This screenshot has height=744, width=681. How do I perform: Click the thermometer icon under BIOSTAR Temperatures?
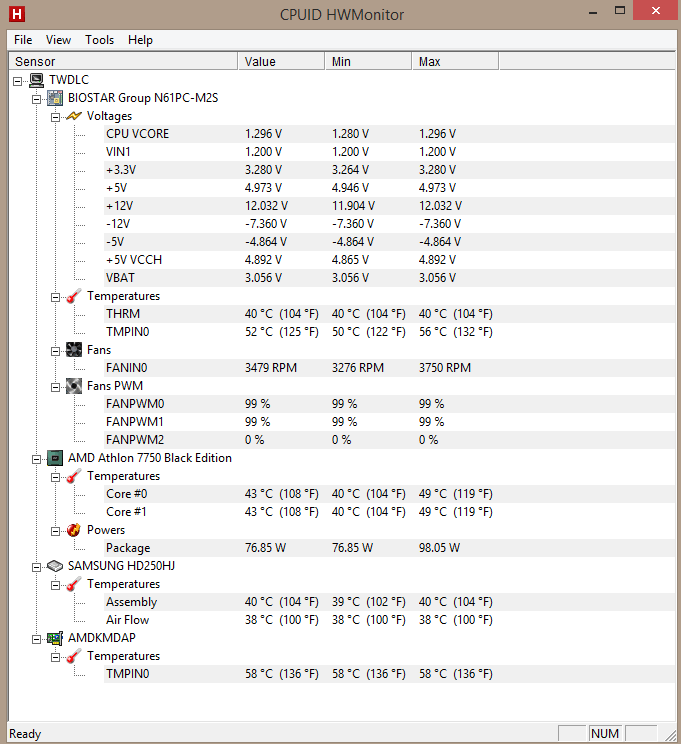(x=74, y=296)
